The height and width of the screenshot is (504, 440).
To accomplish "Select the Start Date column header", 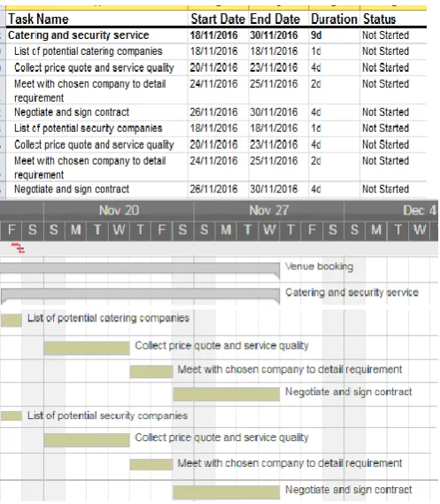I will point(218,19).
